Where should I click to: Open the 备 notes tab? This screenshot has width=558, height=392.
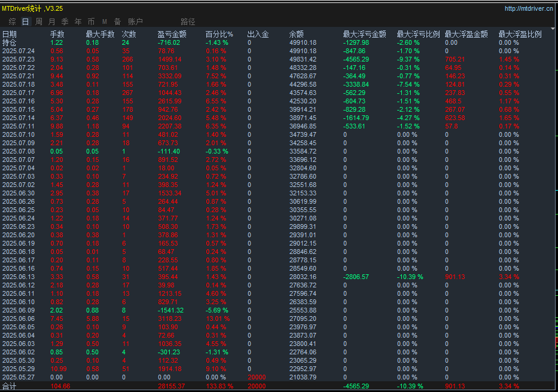[117, 22]
